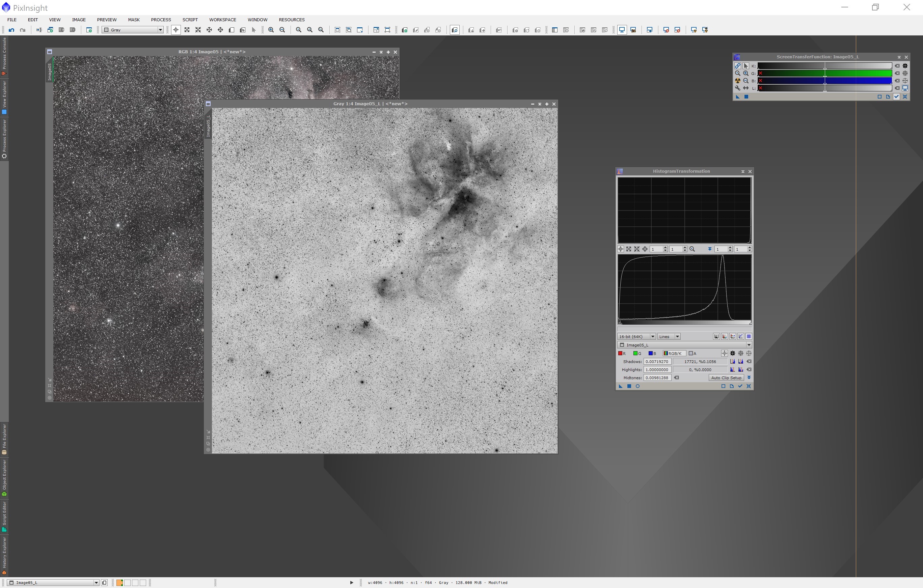The image size is (923, 588).
Task: Click the STF Auto Stretch radiation icon
Action: coord(737,81)
